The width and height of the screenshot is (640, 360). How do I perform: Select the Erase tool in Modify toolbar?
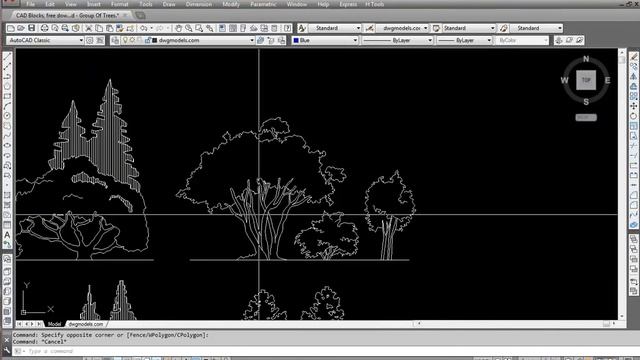[x=633, y=57]
